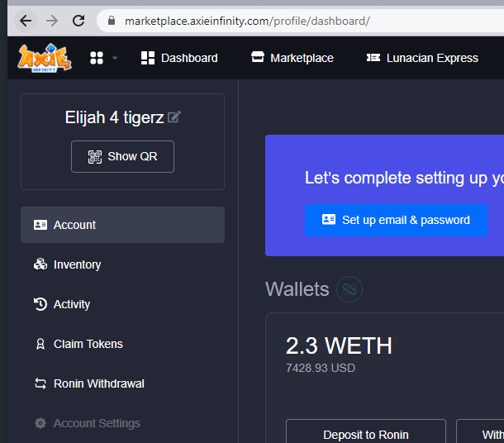Open Lunacian Express in top nav
This screenshot has height=443, width=504.
click(x=422, y=58)
